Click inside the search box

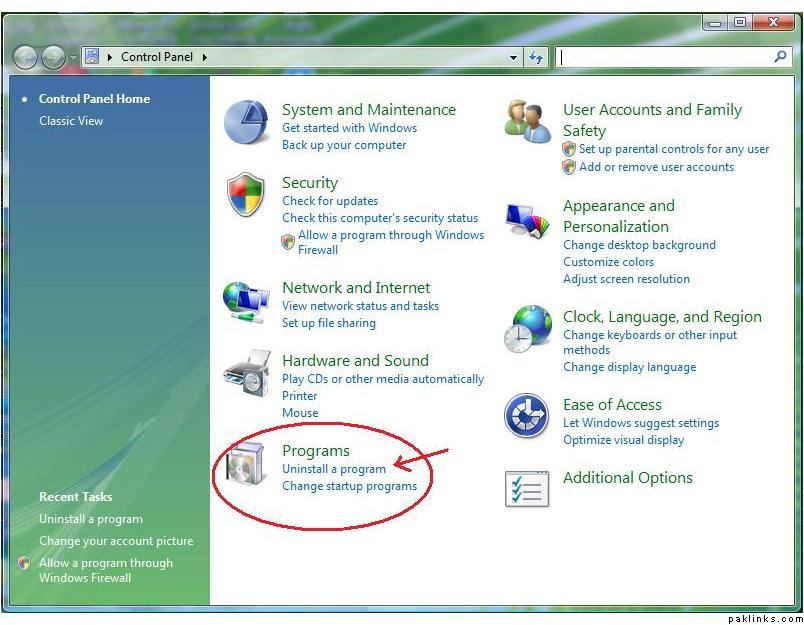click(664, 58)
